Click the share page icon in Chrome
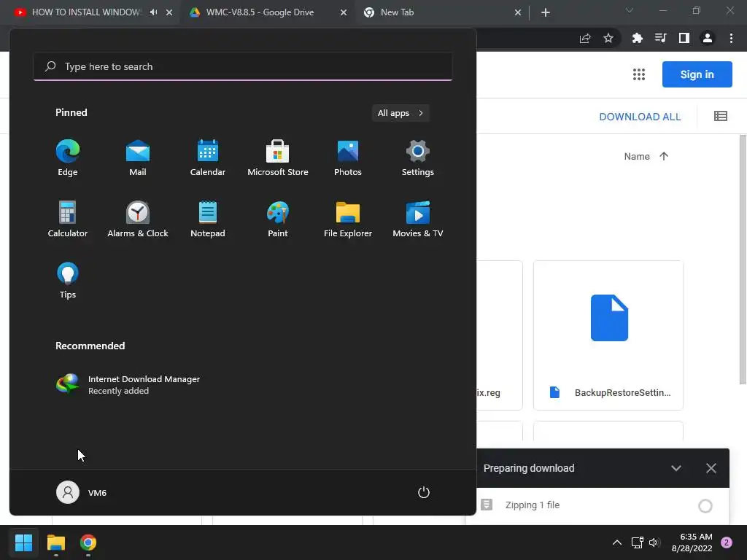This screenshot has width=747, height=560. pyautogui.click(x=585, y=38)
